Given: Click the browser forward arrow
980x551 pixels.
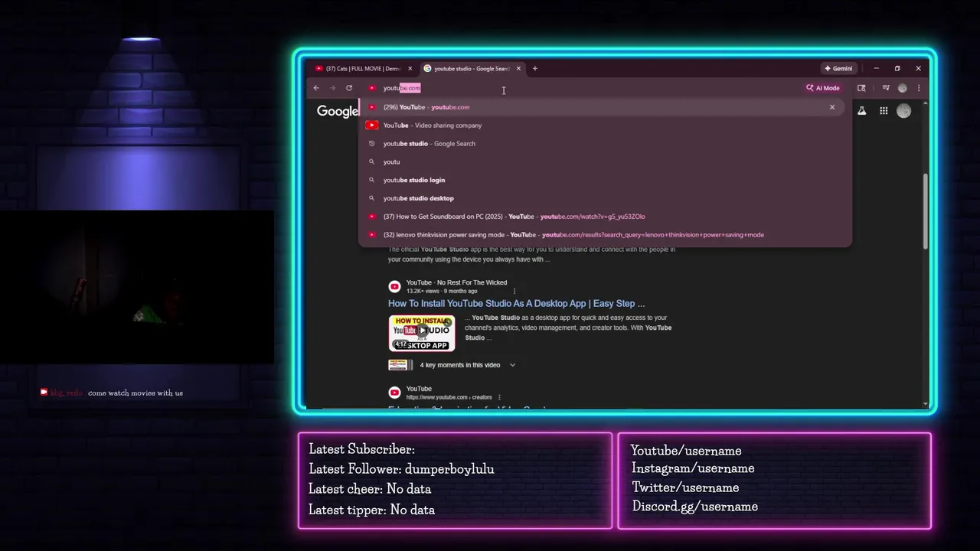Looking at the screenshot, I should pos(332,88).
